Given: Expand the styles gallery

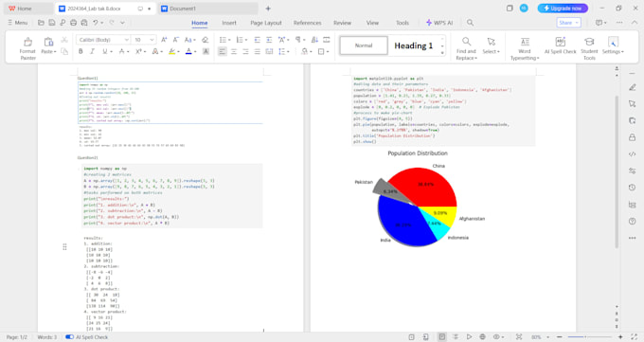Looking at the screenshot, I should [442, 53].
